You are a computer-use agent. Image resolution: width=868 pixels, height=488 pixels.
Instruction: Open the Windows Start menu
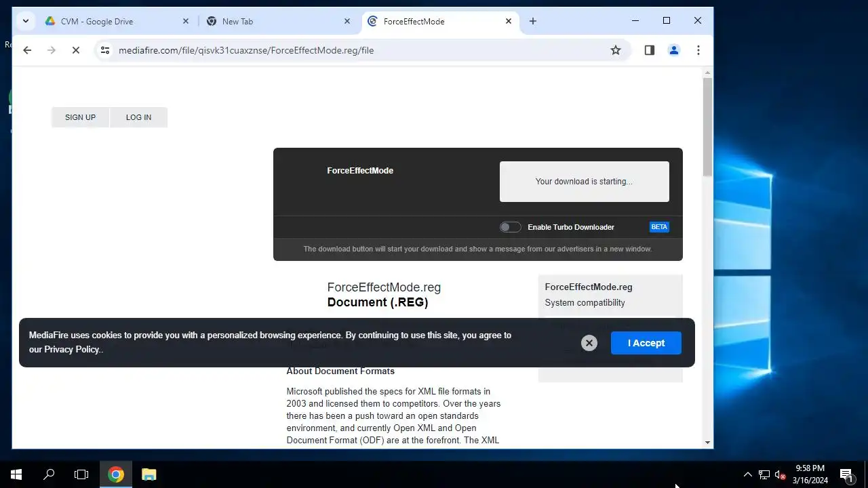point(16,474)
